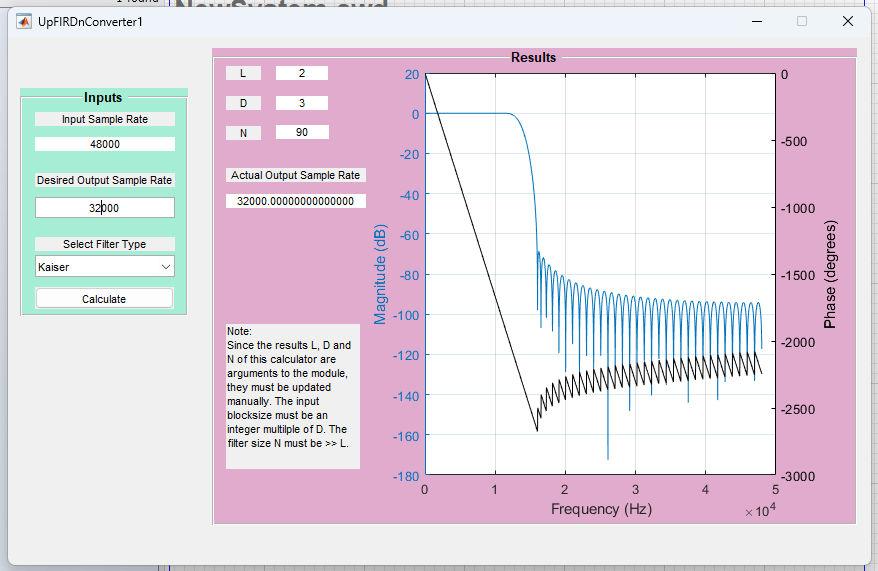Select the D value field showing 3
Screen dimensions: 878x571
point(301,103)
